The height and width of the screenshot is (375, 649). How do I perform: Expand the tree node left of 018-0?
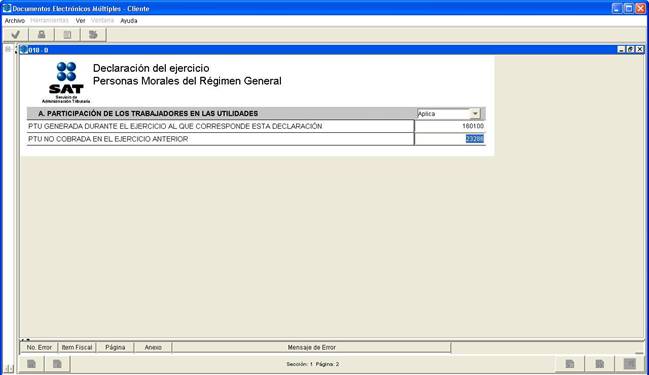pyautogui.click(x=8, y=49)
